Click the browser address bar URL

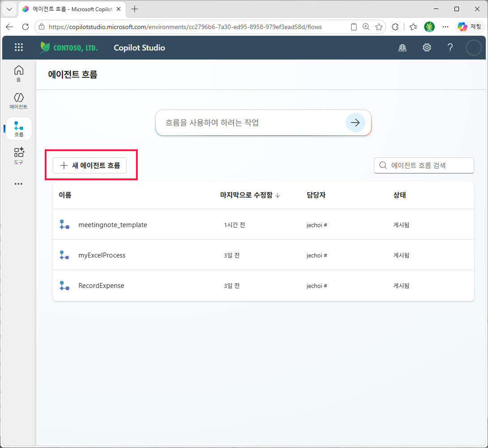185,27
